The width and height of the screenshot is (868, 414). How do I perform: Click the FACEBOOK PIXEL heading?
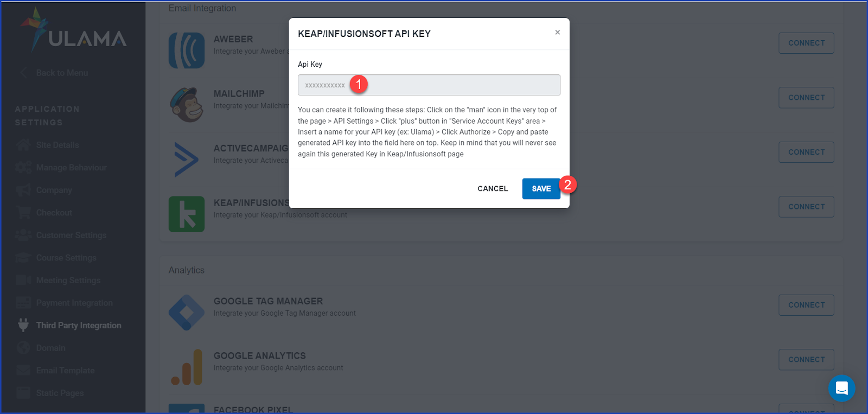tap(253, 410)
